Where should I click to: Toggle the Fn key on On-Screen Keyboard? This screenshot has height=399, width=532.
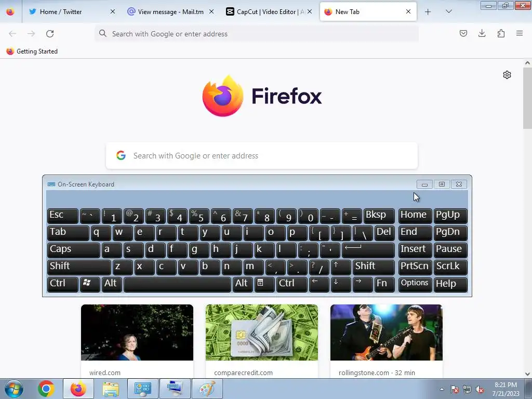pos(384,284)
